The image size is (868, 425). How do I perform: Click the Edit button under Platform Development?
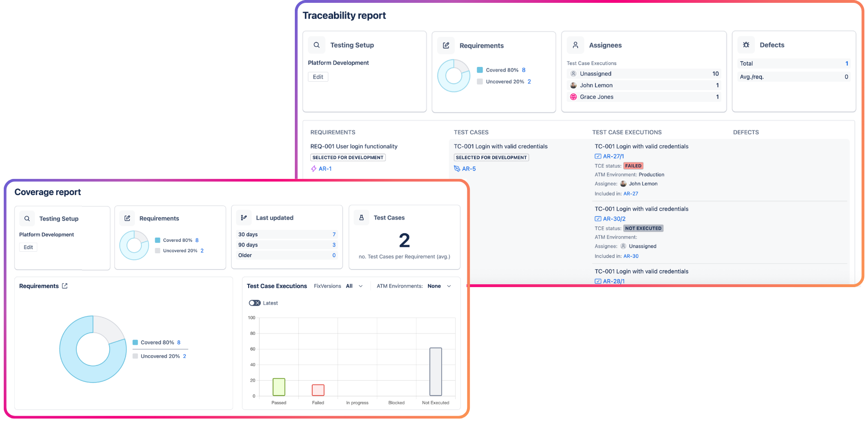coord(317,76)
